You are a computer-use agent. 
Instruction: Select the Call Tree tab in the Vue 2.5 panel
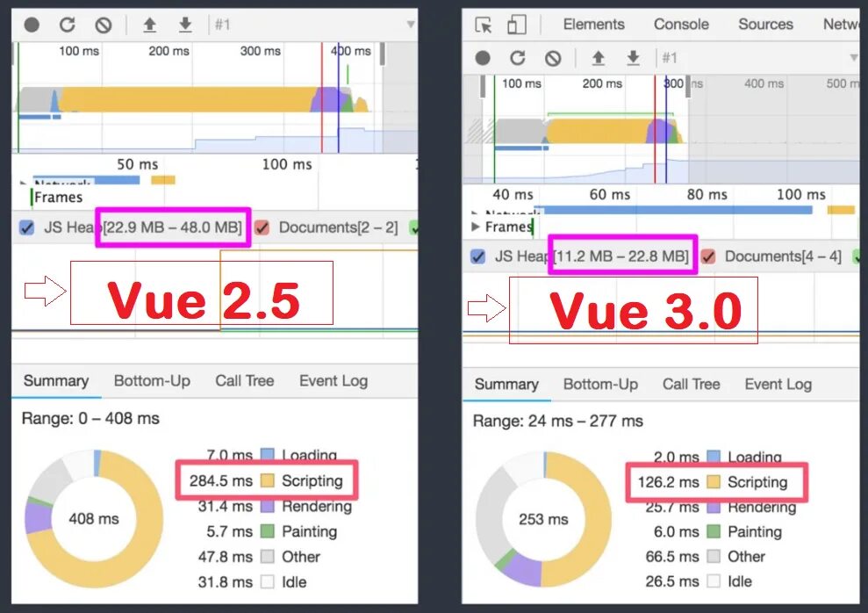click(245, 381)
